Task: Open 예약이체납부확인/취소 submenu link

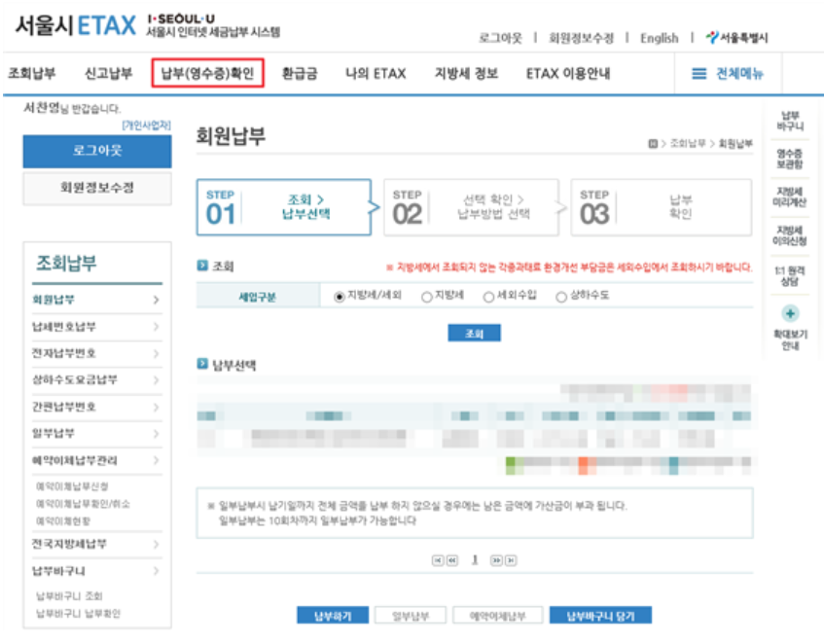Action: click(x=83, y=504)
